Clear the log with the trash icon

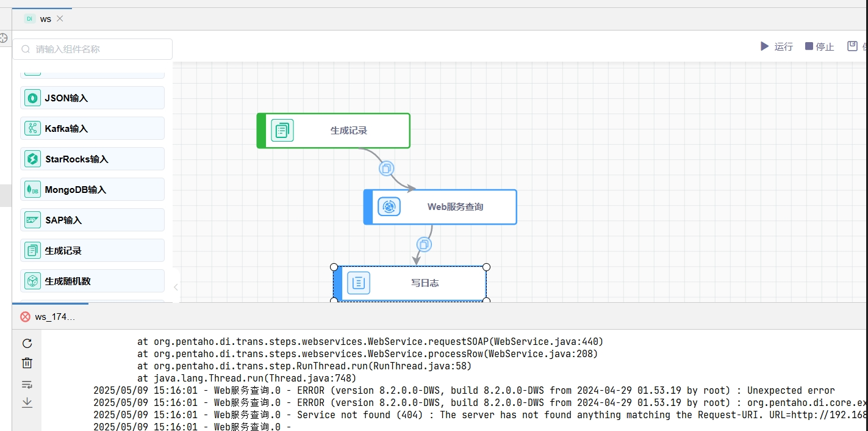click(x=27, y=363)
